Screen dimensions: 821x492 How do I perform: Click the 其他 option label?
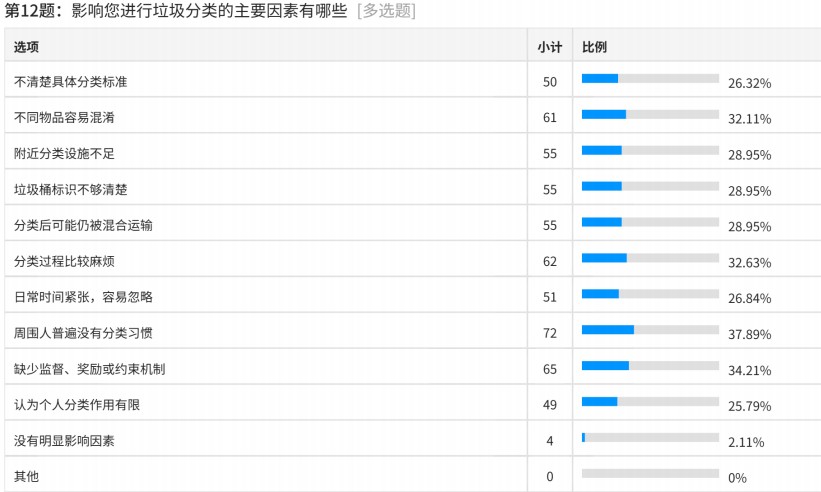point(26,476)
